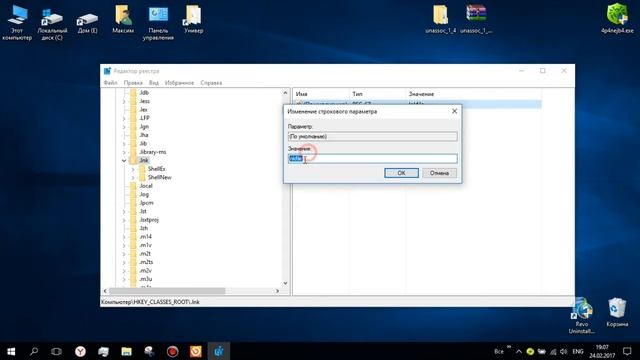640x360 pixels.
Task: Close the Изменение строкового параметра dialog
Action: (x=454, y=111)
